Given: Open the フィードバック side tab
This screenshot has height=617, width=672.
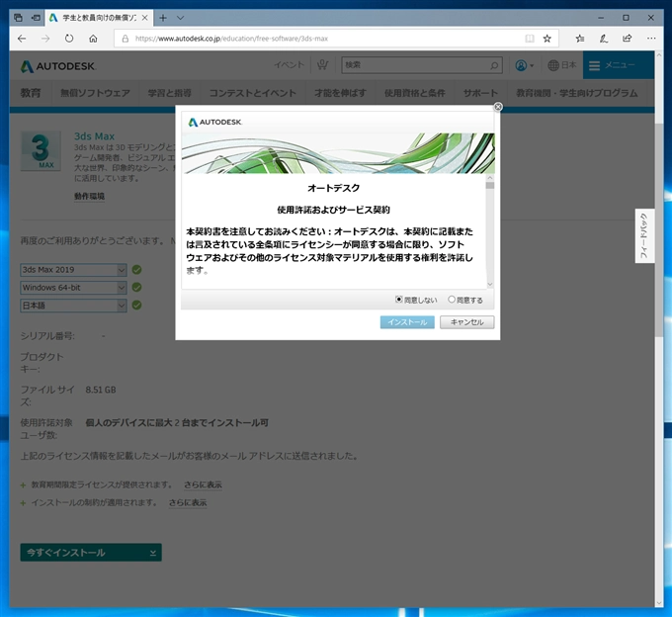Looking at the screenshot, I should click(x=644, y=235).
